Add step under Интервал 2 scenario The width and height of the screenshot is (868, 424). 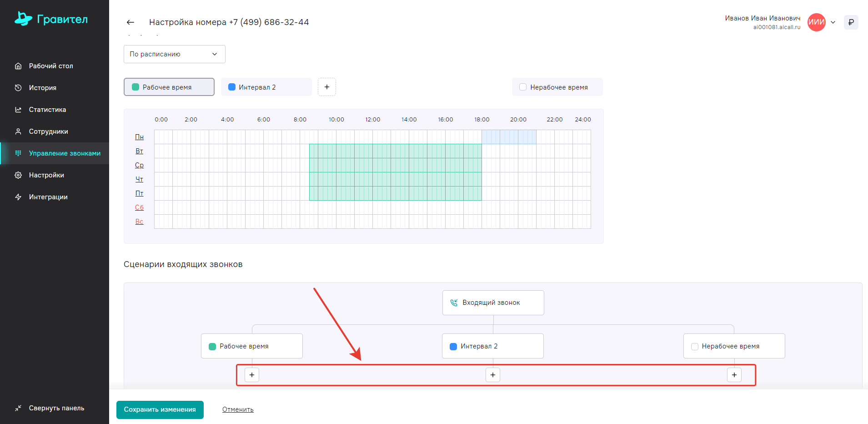(493, 375)
